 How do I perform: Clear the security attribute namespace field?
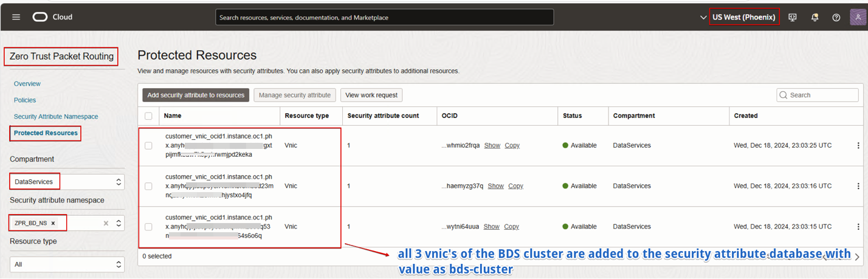106,223
